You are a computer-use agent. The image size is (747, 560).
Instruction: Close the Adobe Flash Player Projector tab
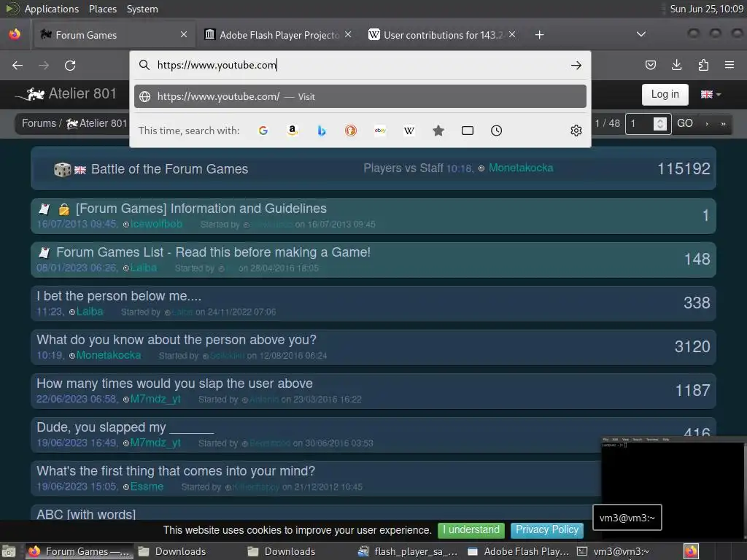(348, 34)
